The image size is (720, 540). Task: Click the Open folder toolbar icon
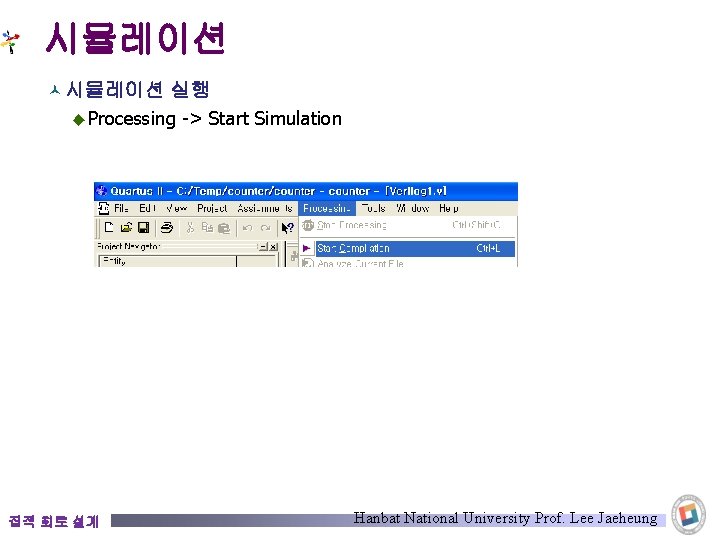click(x=126, y=227)
